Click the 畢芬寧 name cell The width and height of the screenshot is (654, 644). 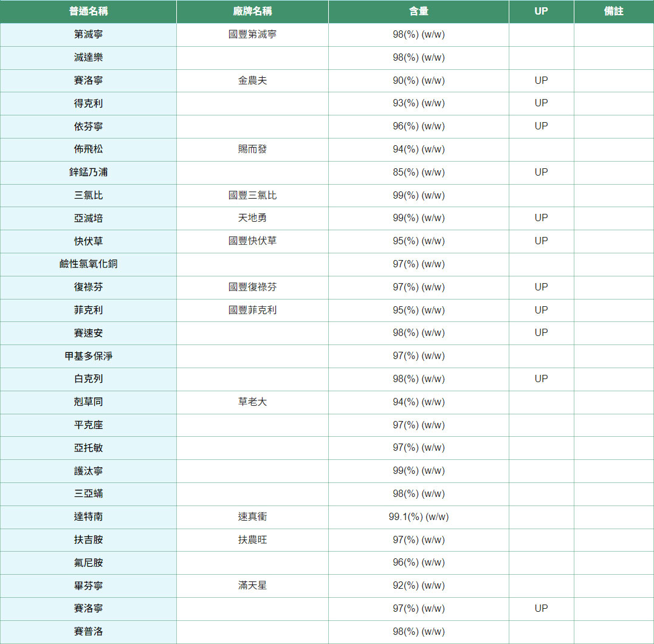coord(88,586)
